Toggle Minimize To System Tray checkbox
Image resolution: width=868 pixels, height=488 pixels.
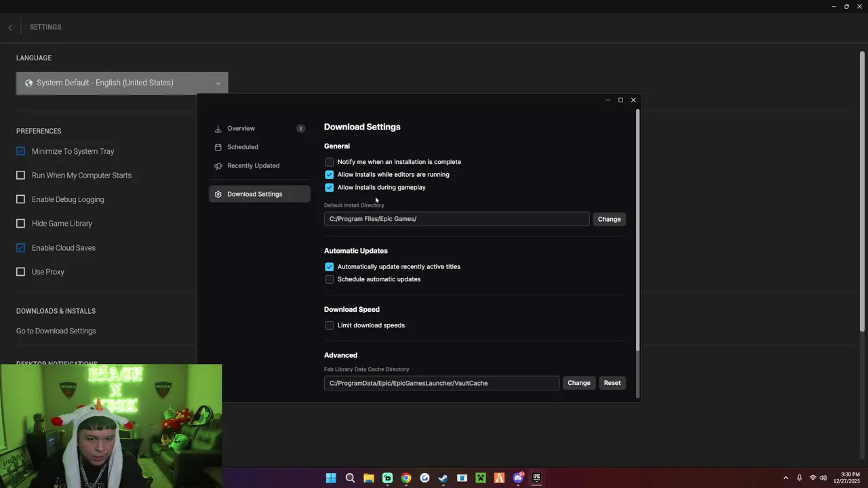click(20, 151)
